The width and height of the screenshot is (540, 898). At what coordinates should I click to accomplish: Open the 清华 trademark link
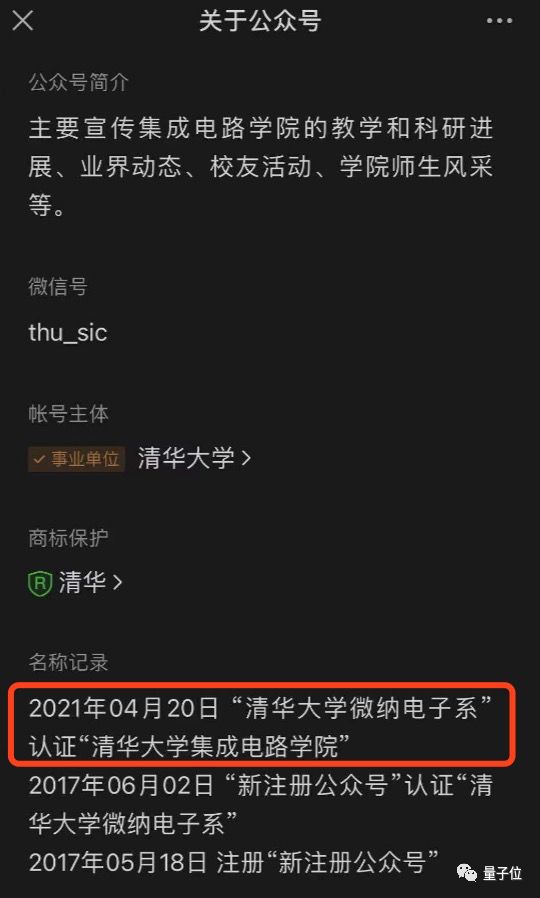pos(82,583)
